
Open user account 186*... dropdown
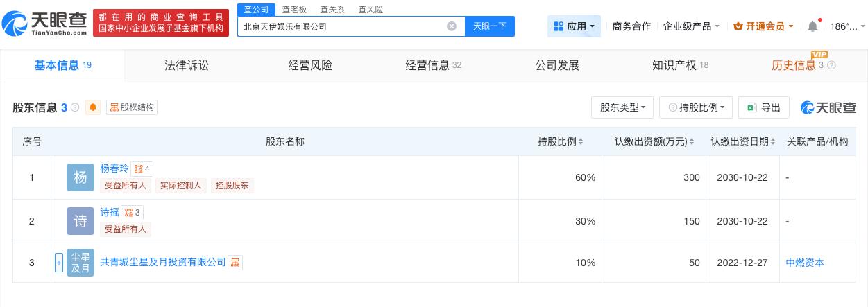point(848,26)
